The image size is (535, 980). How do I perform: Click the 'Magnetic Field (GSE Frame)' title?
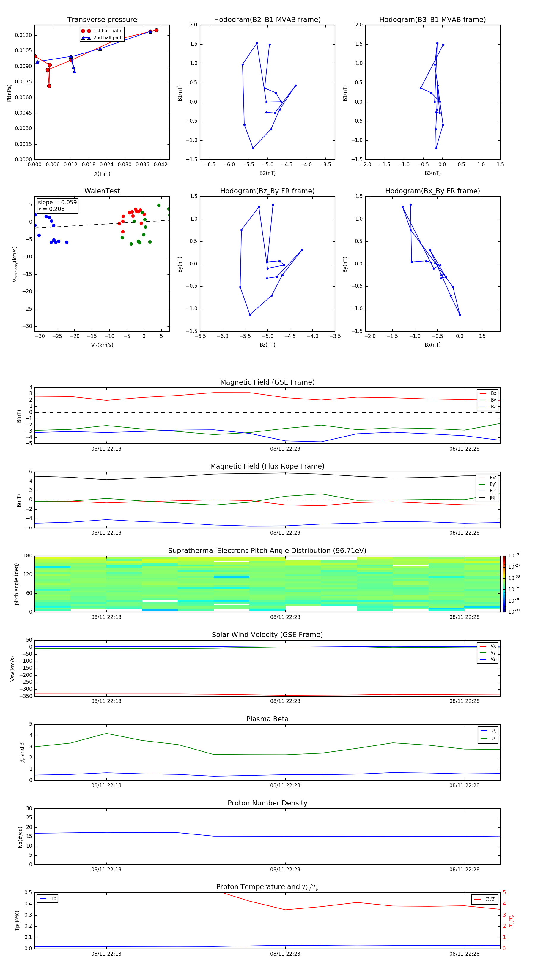[267, 382]
